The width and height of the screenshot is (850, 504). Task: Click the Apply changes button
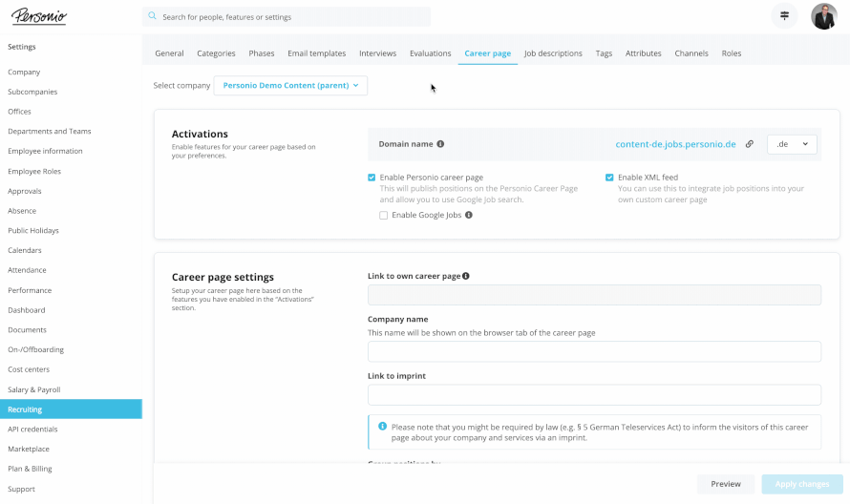[802, 484]
